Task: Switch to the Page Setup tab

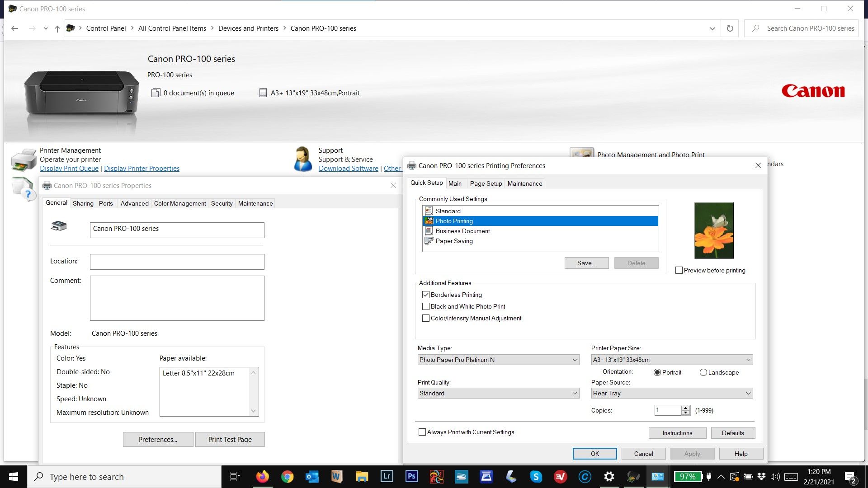Action: 486,183
